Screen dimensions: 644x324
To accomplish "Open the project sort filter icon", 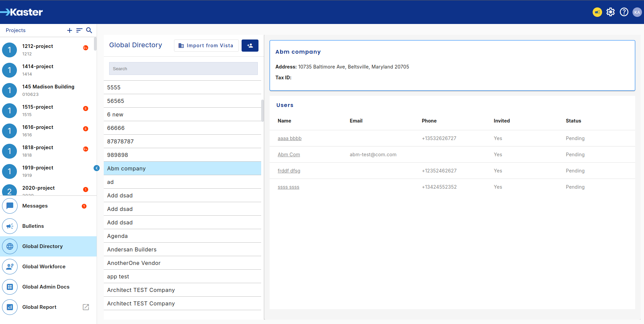I will tap(79, 30).
